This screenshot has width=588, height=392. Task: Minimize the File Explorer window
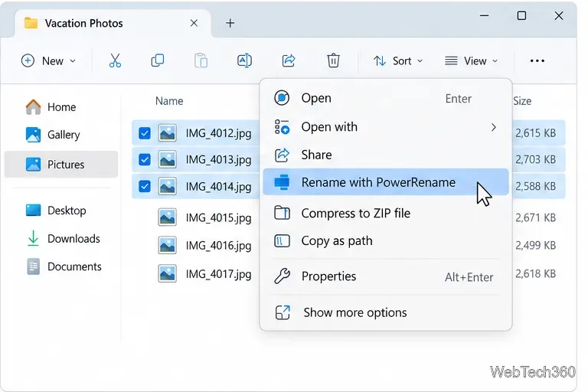click(484, 16)
